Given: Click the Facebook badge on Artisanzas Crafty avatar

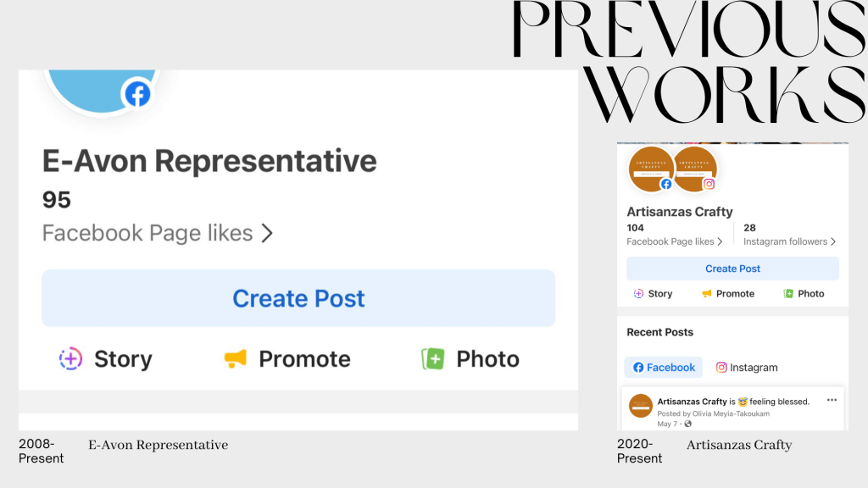Looking at the screenshot, I should tap(666, 184).
